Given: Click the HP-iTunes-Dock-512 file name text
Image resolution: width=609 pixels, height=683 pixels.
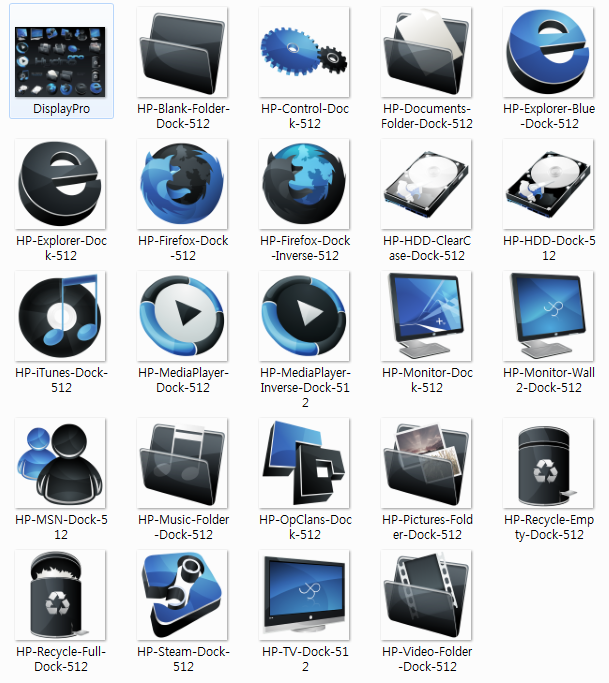Looking at the screenshot, I should click(61, 380).
